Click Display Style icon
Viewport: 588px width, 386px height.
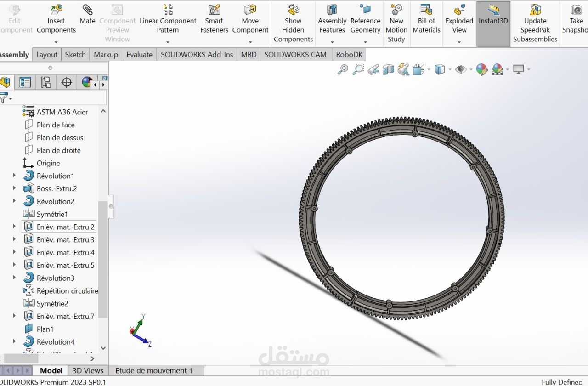pos(440,69)
